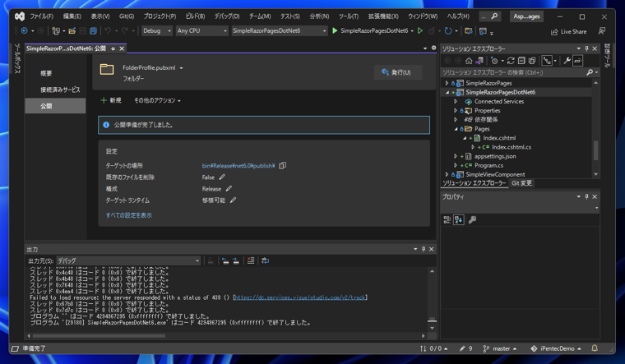Screen dimensions: 625x364
Task: Collapse the Pages folder node
Action: tap(456, 129)
